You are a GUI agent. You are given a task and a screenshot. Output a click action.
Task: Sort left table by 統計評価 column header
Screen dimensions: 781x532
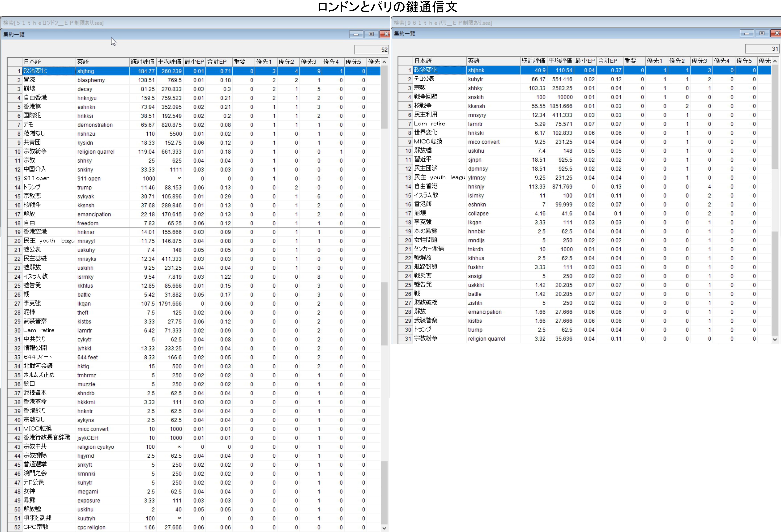[x=142, y=62]
